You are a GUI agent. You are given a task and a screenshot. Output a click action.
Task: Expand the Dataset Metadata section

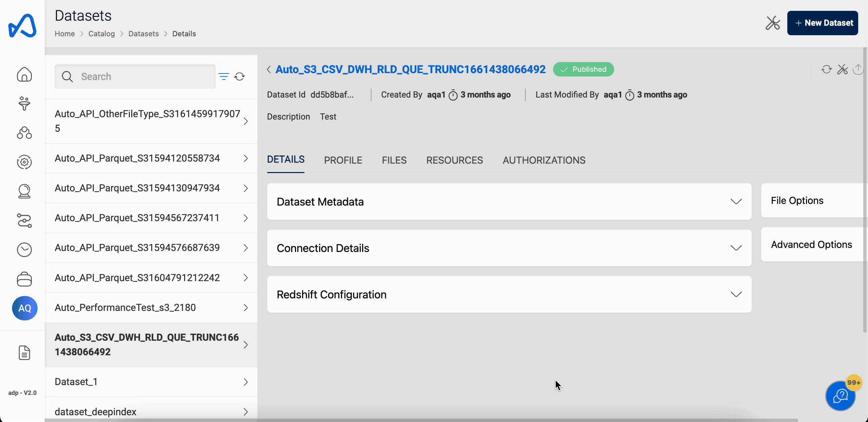click(x=736, y=201)
